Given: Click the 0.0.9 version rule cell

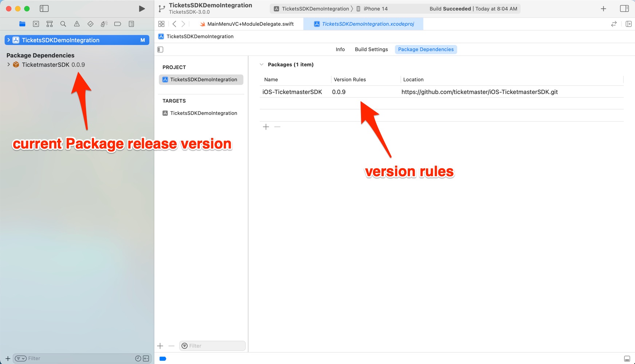Looking at the screenshot, I should click(339, 92).
